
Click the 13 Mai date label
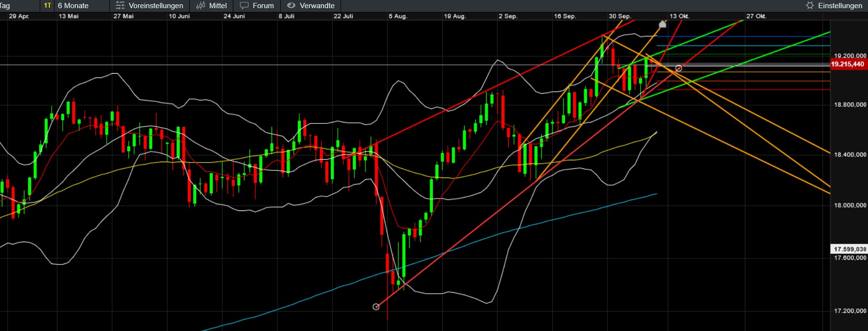[x=69, y=16]
